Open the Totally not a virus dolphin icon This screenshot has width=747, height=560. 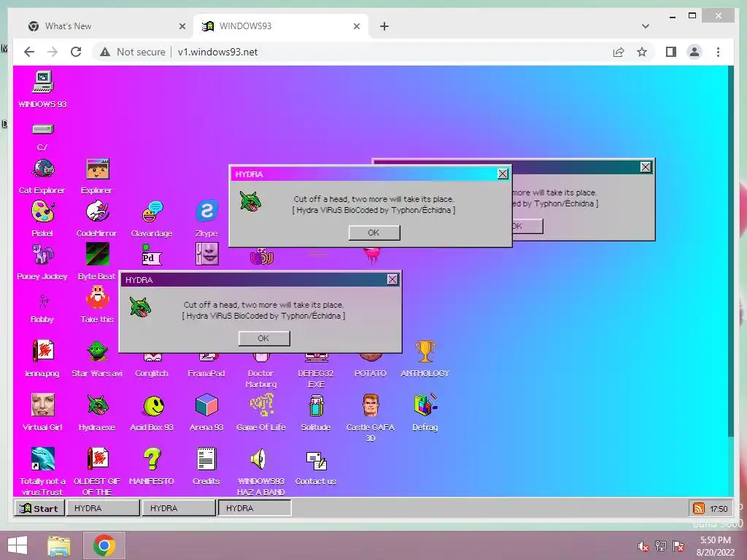point(43,459)
